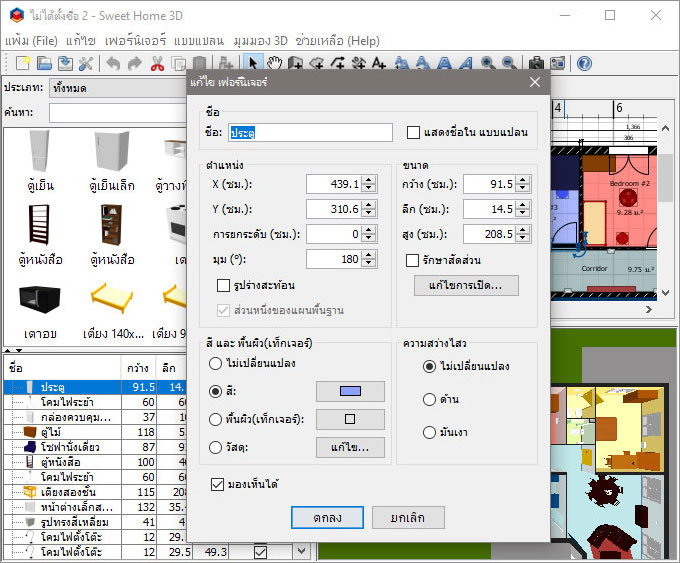This screenshot has width=680, height=563.
Task: Choose the Create polylines tool
Action: point(338,63)
